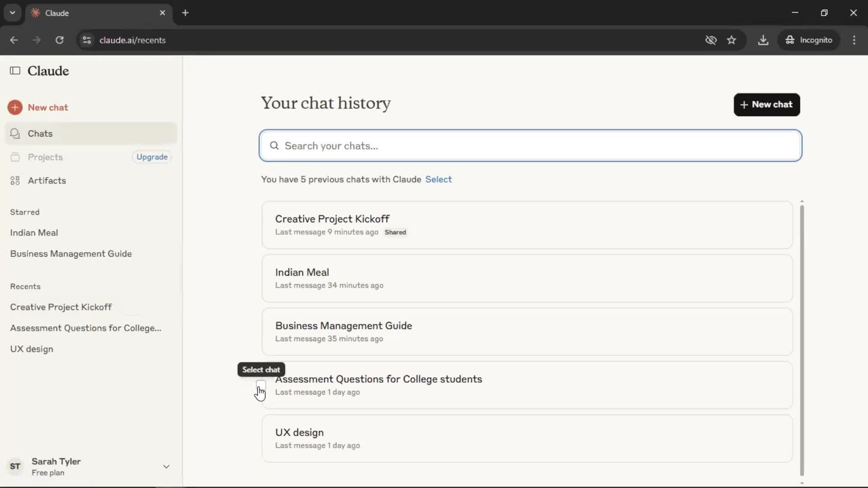This screenshot has width=868, height=488.
Task: Open Projects in the sidebar
Action: [46, 157]
